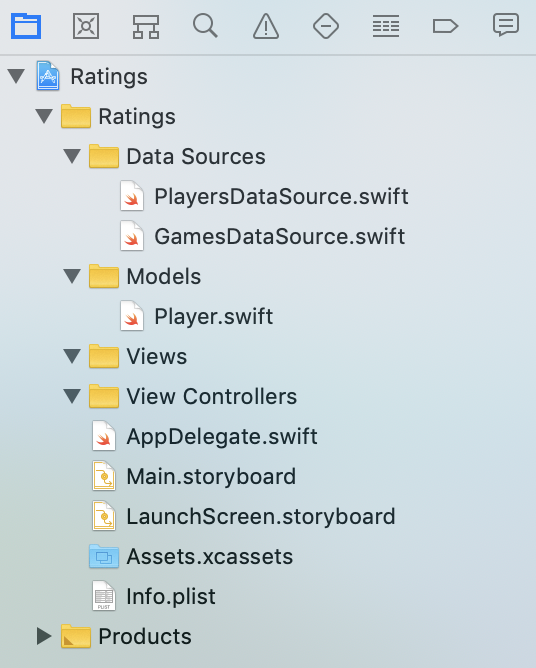536x668 pixels.
Task: Show the Breakpoint navigator tag icon
Action: coord(445,26)
